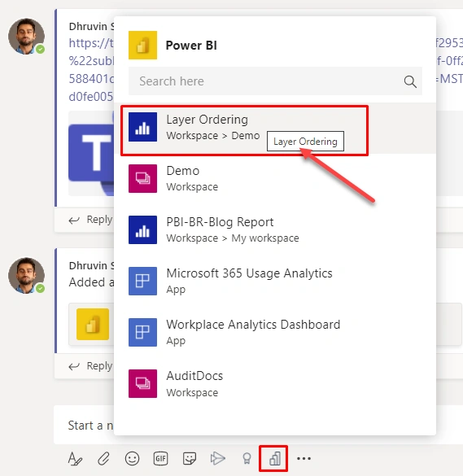Viewport: 463px width, 476px height.
Task: Click the Demo workspace magenta icon
Action: click(x=142, y=178)
